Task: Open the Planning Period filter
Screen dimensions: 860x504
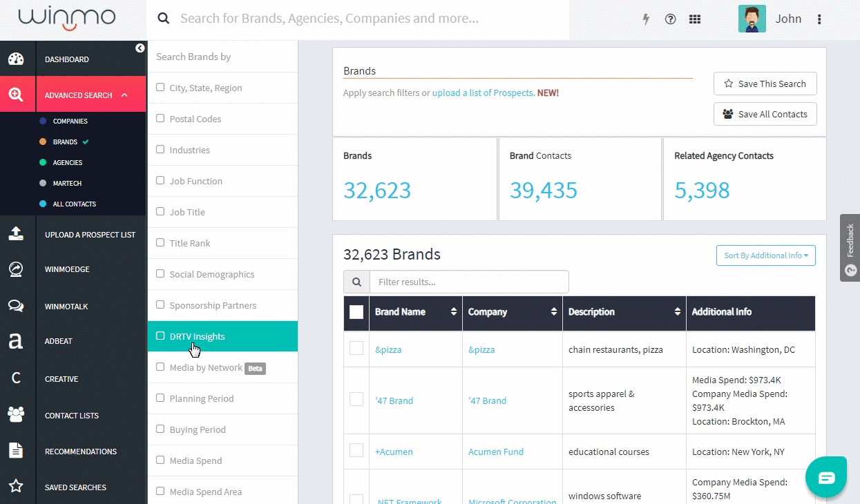Action: (222, 398)
